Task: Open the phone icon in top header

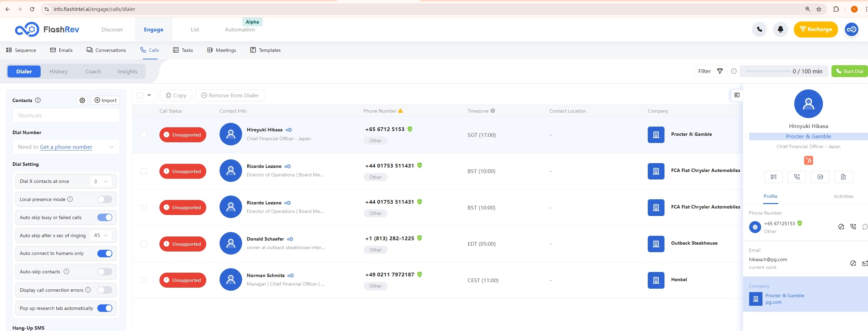Action: tap(759, 29)
